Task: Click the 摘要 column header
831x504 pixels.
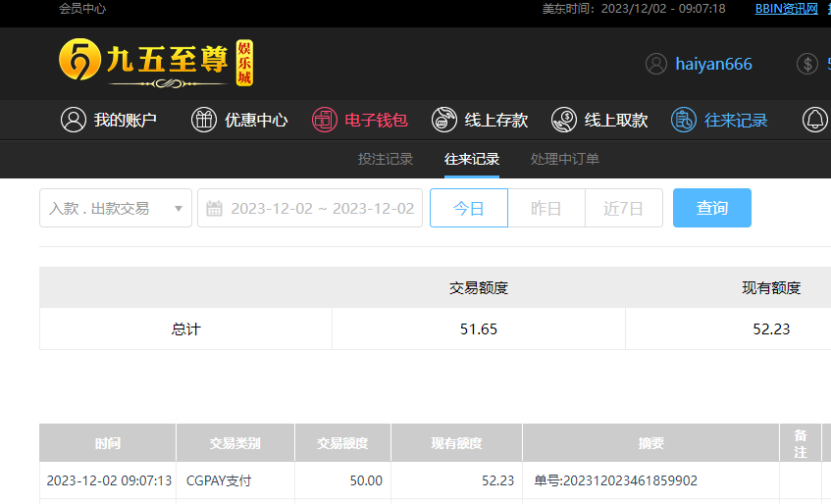Action: [x=650, y=442]
